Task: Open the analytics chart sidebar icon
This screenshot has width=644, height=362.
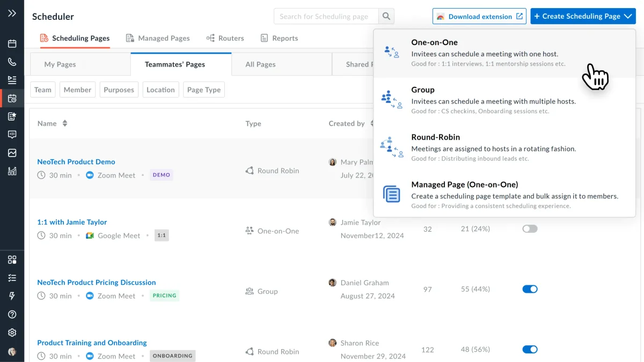Action: (12, 171)
